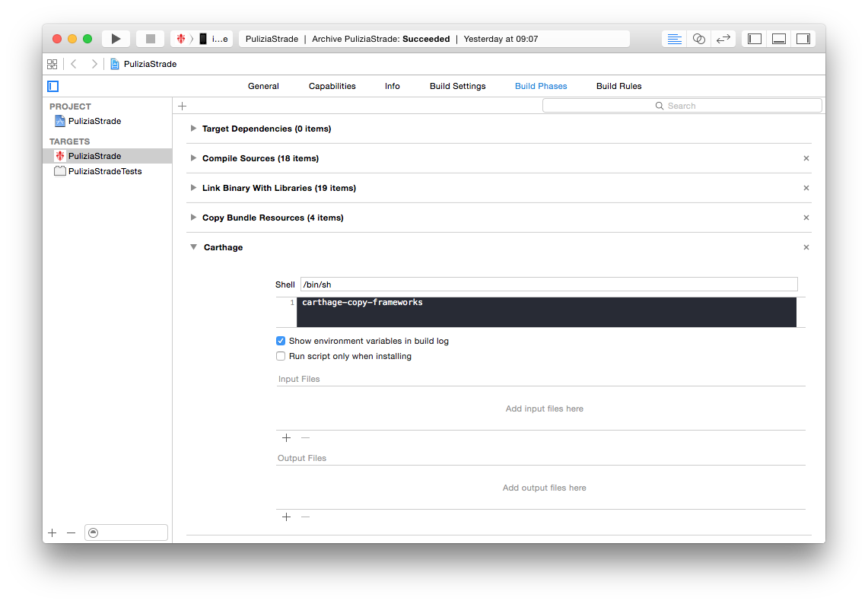Image resolution: width=868 pixels, height=604 pixels.
Task: Open the Info tab
Action: [x=393, y=87]
